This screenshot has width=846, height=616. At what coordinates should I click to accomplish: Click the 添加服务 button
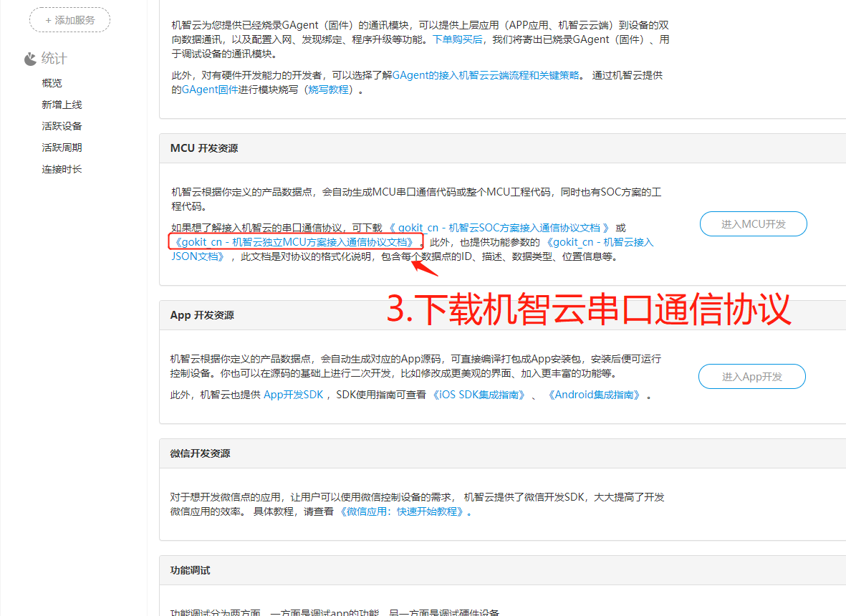pyautogui.click(x=69, y=20)
